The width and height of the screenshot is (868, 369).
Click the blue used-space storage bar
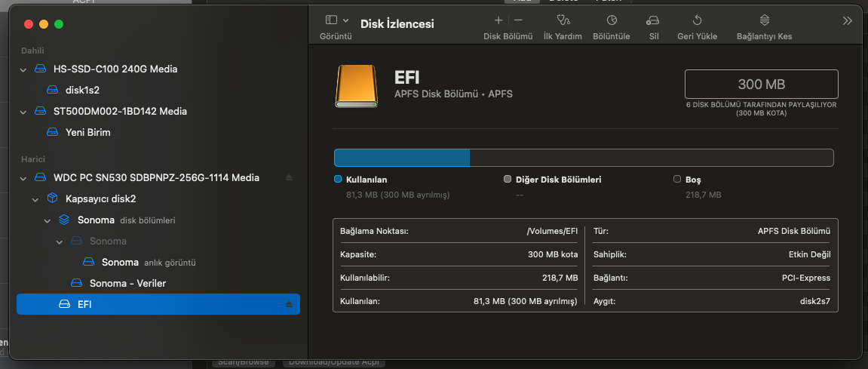(x=402, y=157)
